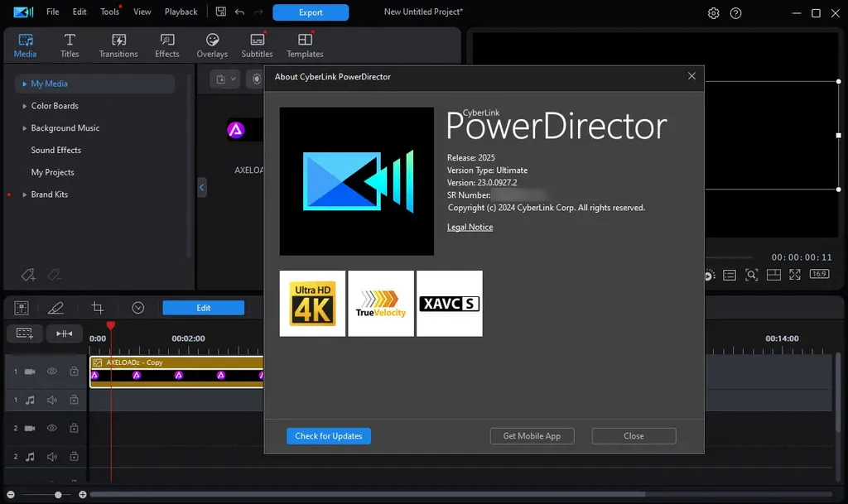Click Get Mobile App button
This screenshot has height=504, width=848.
[532, 436]
